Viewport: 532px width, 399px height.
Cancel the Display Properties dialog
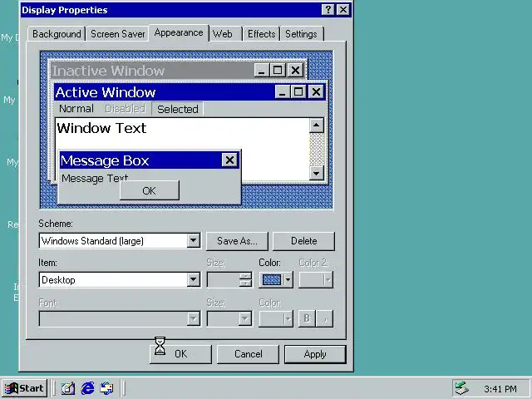(248, 354)
